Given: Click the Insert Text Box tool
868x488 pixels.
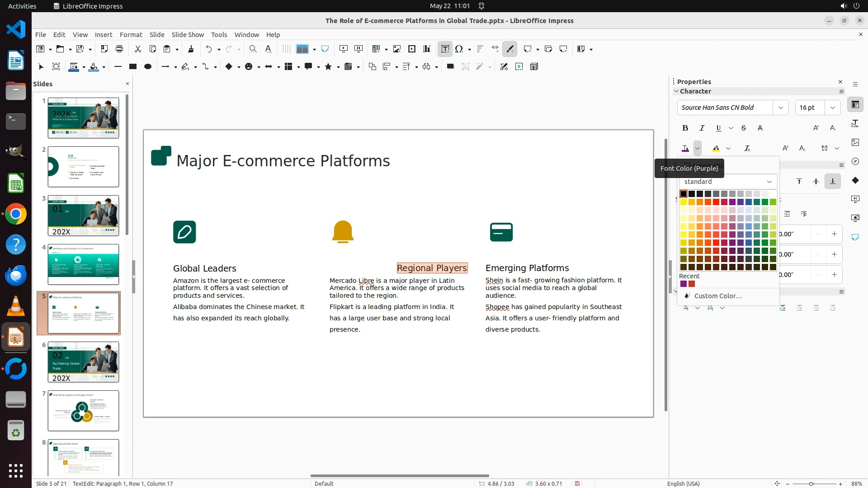Looking at the screenshot, I should (x=445, y=49).
